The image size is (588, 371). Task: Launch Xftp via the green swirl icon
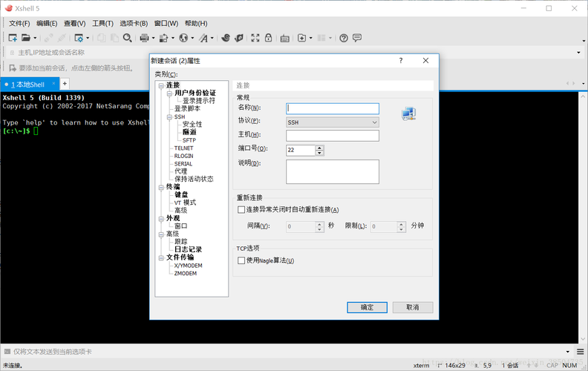(226, 38)
